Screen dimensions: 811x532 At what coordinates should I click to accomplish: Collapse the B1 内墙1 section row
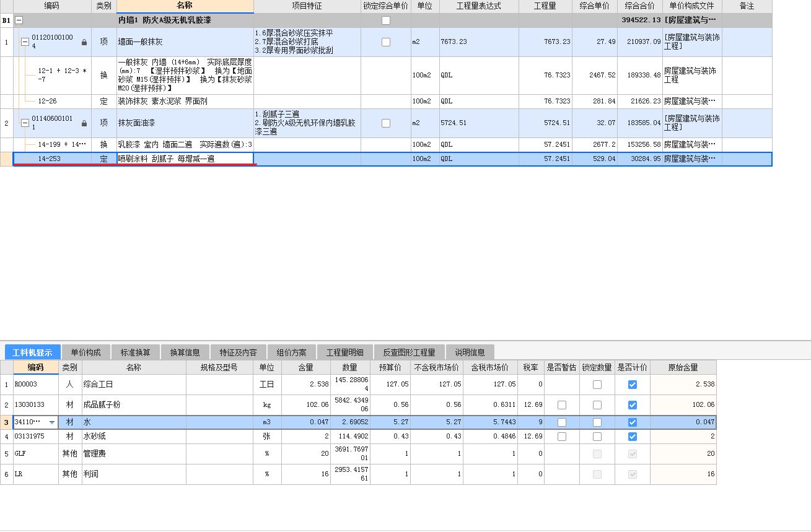(x=19, y=20)
